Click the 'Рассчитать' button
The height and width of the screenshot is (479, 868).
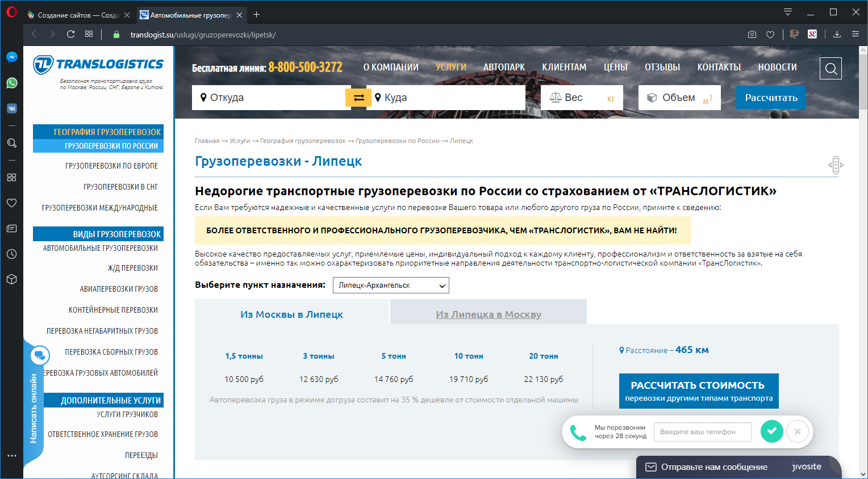771,98
